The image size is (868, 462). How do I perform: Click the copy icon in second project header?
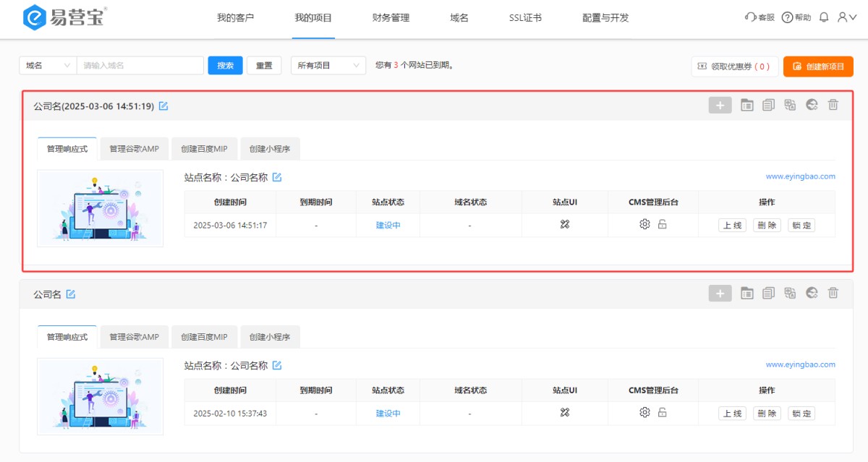(768, 293)
